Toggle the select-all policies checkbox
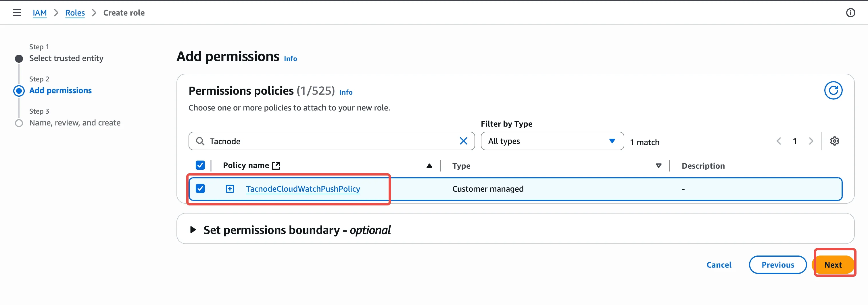The width and height of the screenshot is (868, 305). pos(200,165)
